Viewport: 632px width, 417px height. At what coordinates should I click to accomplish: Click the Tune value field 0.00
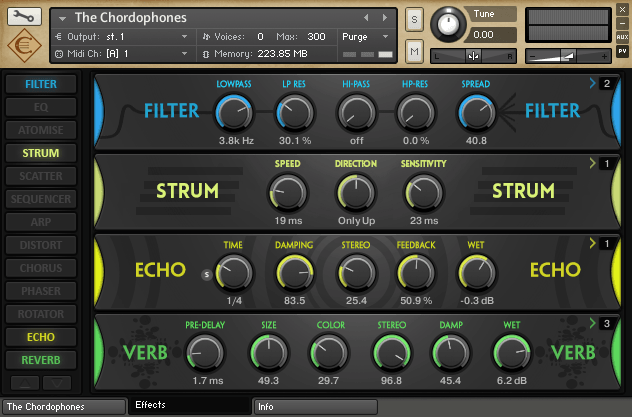click(x=490, y=35)
